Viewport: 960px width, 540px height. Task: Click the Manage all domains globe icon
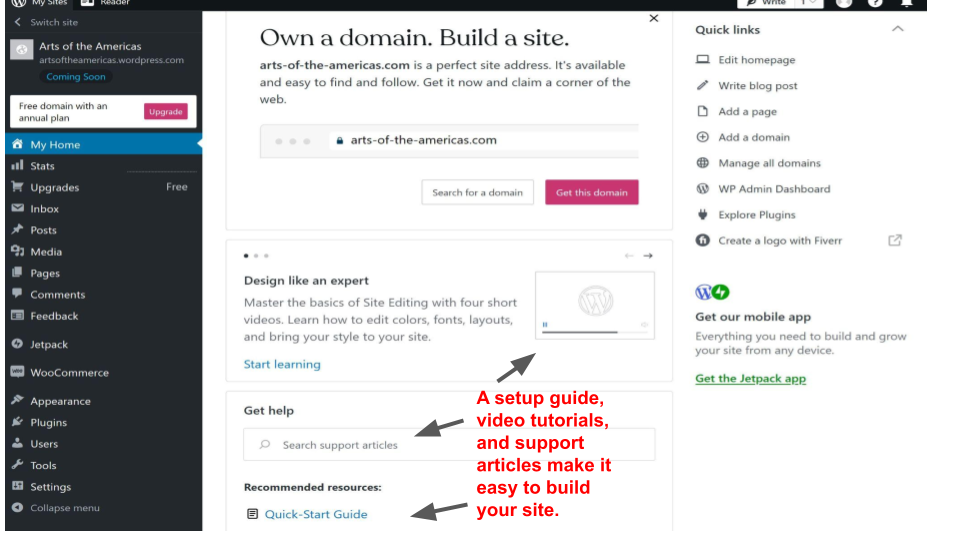703,162
